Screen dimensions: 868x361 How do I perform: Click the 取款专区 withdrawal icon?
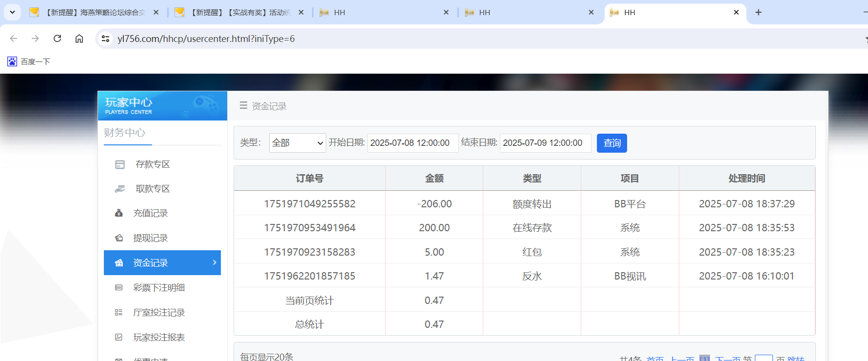[x=120, y=189]
